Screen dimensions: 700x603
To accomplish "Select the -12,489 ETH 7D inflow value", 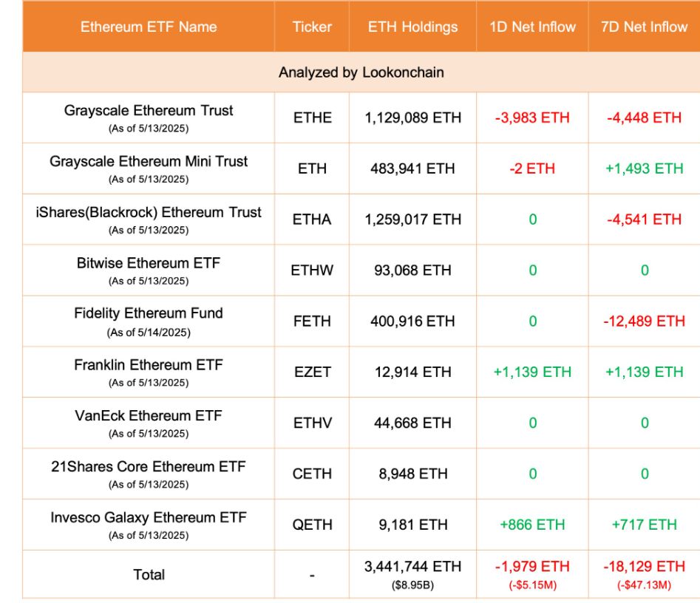I will click(644, 321).
